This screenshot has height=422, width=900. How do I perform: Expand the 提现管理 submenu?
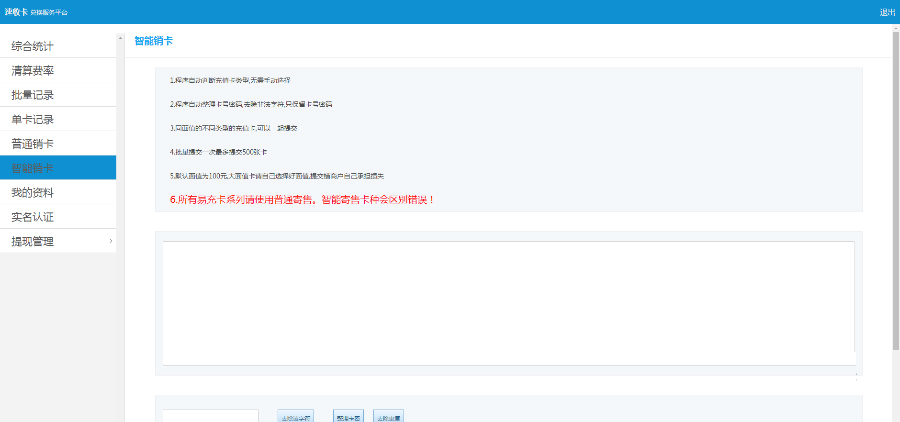(x=32, y=241)
